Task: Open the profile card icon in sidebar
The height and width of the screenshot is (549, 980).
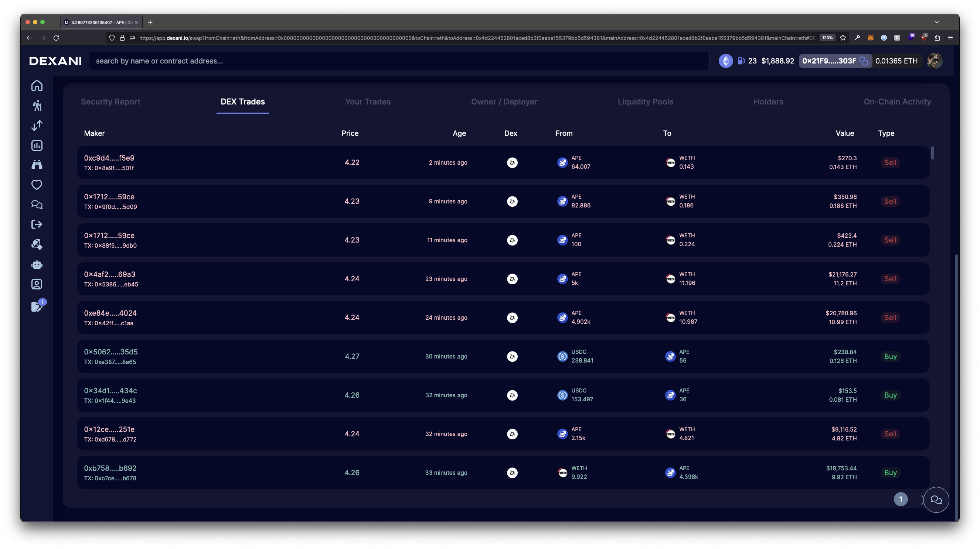Action: (x=37, y=284)
